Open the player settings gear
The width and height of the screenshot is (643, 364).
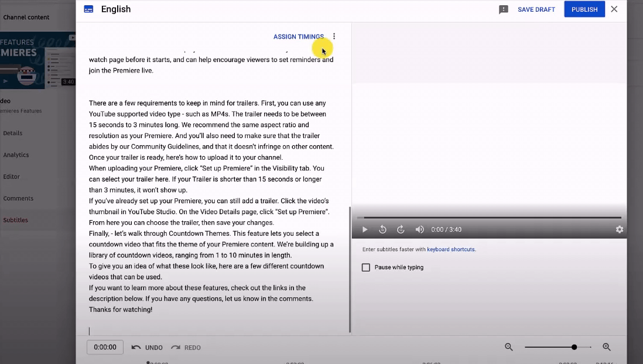[619, 229]
